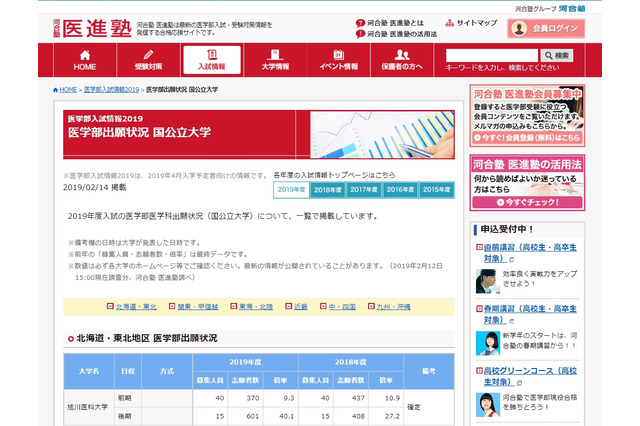The width and height of the screenshot is (640, 426).
Task: Click the 医学部入試情報2019 breadcrumb link
Action: [111, 90]
